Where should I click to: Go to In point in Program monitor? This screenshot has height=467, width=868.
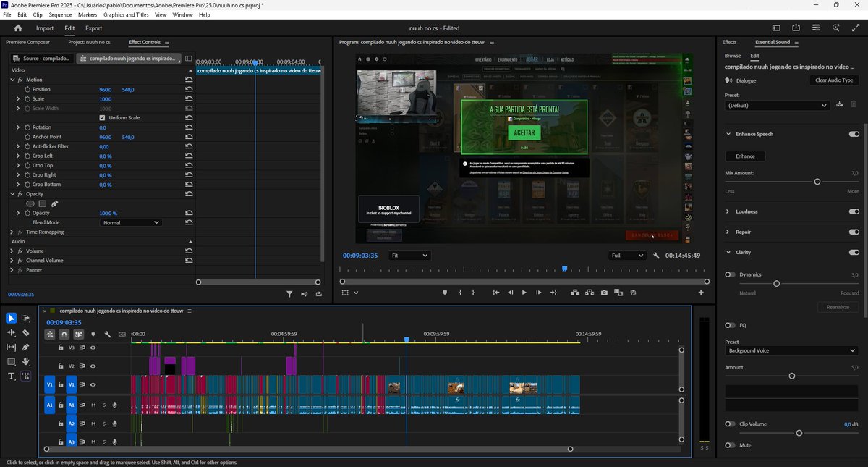[x=495, y=293]
